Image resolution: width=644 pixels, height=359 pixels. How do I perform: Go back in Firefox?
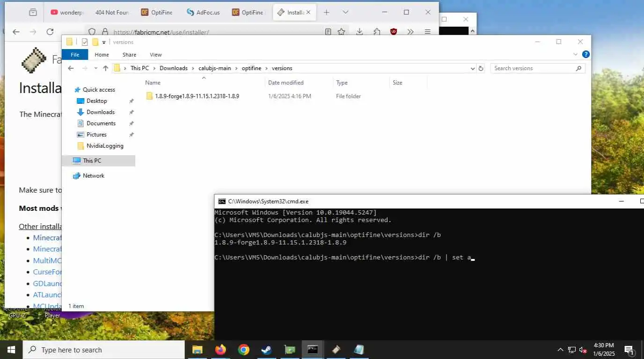pos(16,32)
